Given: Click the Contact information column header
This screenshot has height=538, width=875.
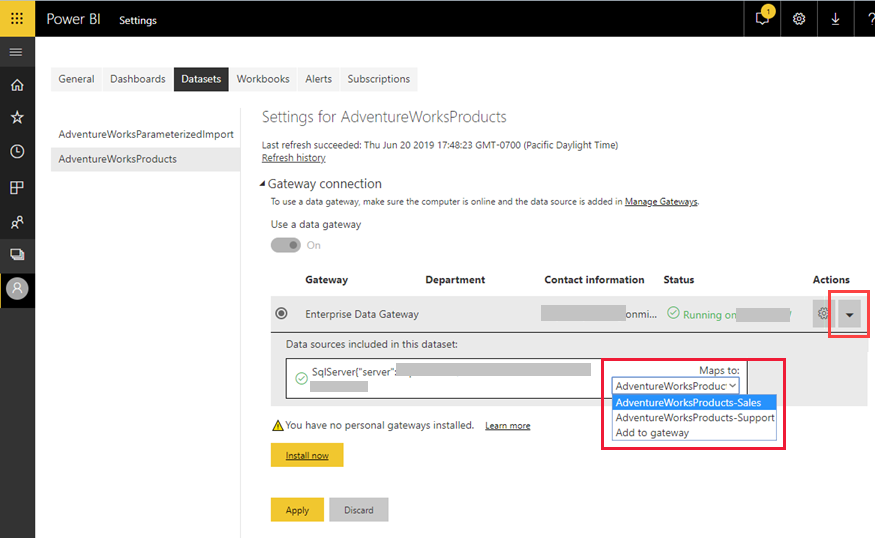Looking at the screenshot, I should pos(594,280).
